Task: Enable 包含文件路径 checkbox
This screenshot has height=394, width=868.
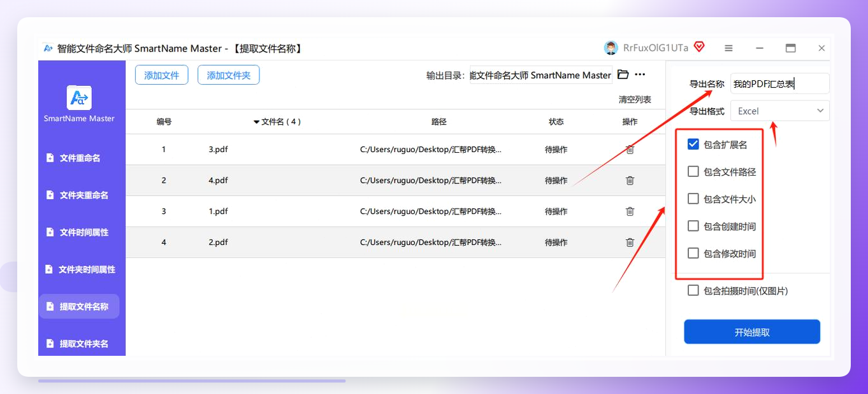Action: [x=693, y=171]
